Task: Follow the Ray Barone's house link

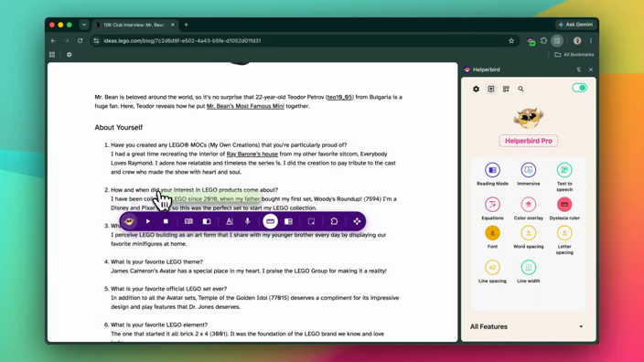Action: [252, 154]
